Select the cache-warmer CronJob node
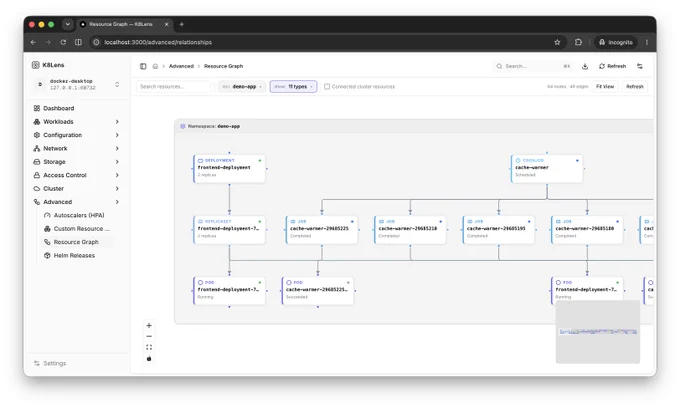The height and width of the screenshot is (408, 680). (x=547, y=169)
